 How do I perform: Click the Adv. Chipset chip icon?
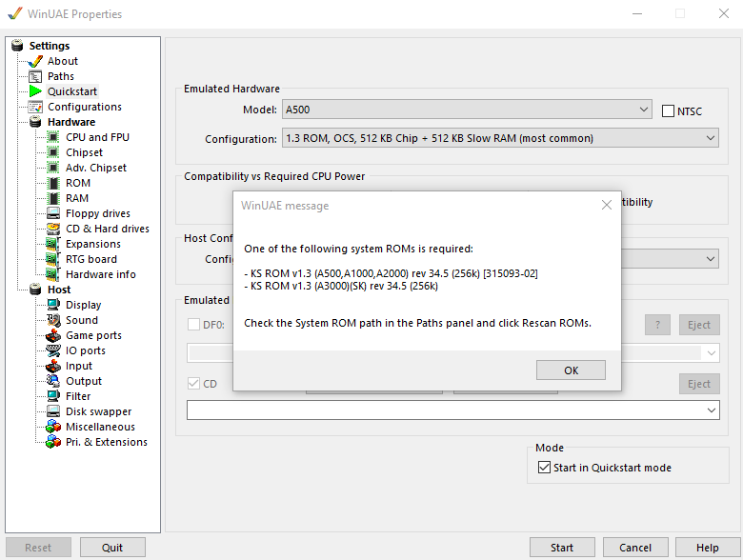(53, 168)
